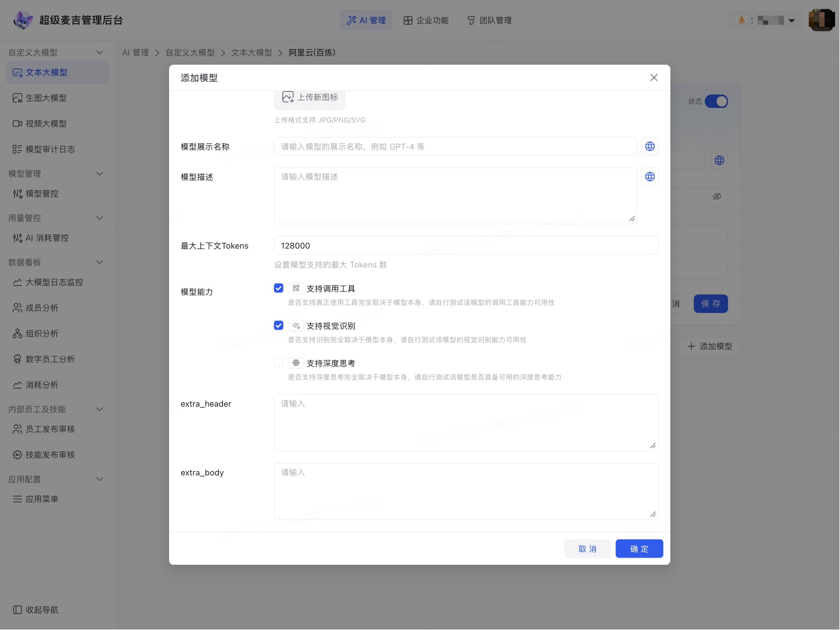Toggle the 状态 switch in the background
The image size is (840, 630).
point(716,101)
